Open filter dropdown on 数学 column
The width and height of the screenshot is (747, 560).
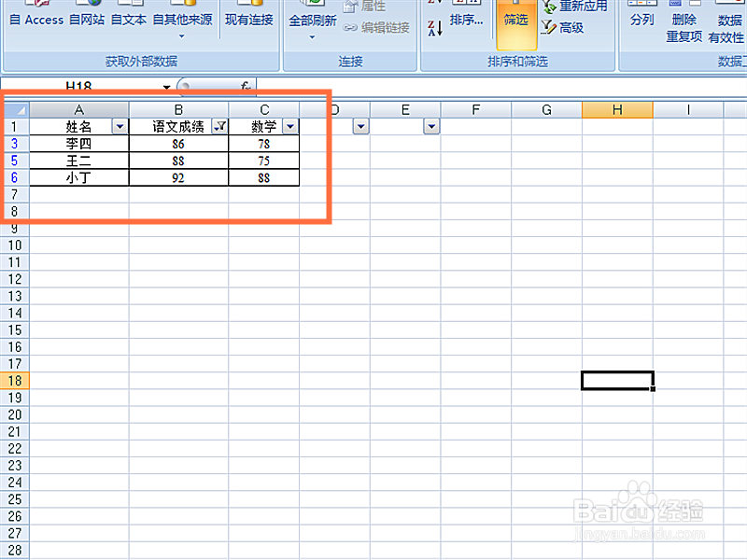(x=290, y=126)
